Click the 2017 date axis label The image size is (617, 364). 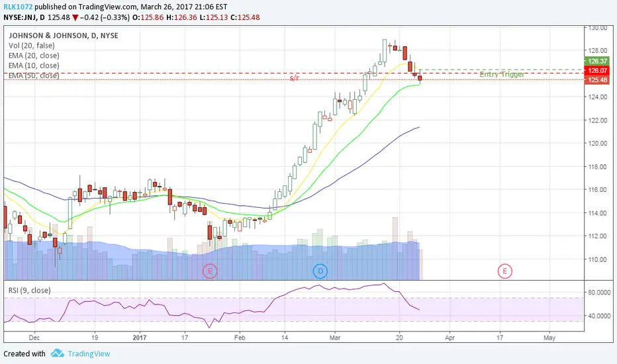click(x=139, y=338)
